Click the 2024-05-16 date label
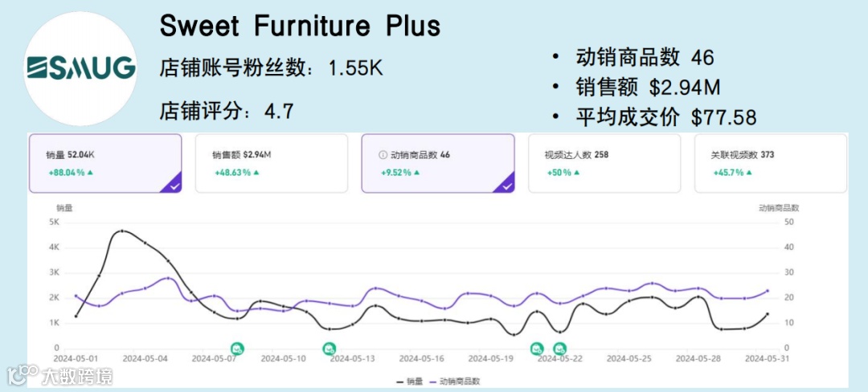 pyautogui.click(x=422, y=357)
